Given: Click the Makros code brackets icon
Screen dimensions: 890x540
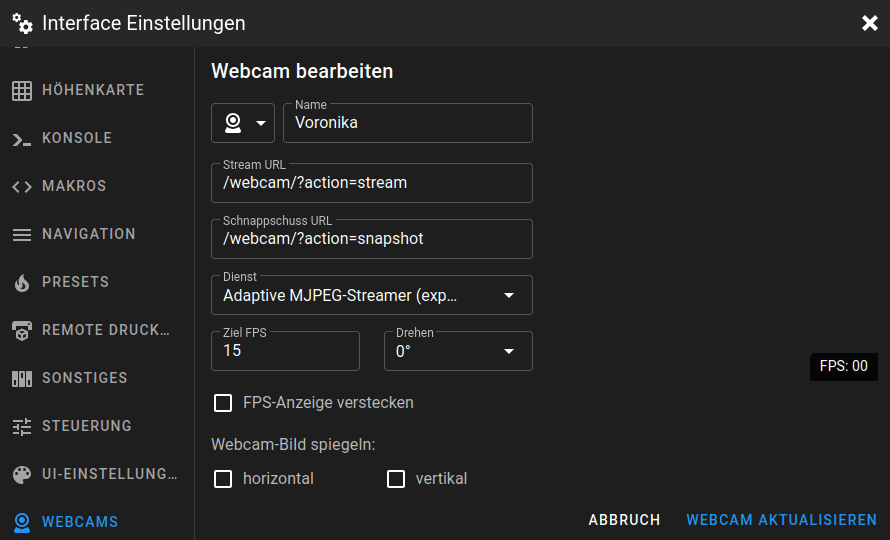Looking at the screenshot, I should (x=22, y=186).
